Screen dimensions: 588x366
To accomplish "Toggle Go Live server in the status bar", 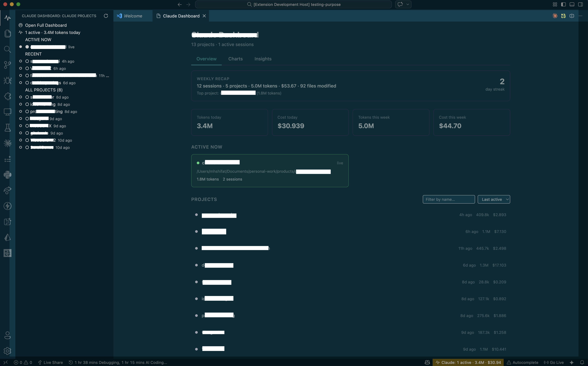I will (x=554, y=362).
